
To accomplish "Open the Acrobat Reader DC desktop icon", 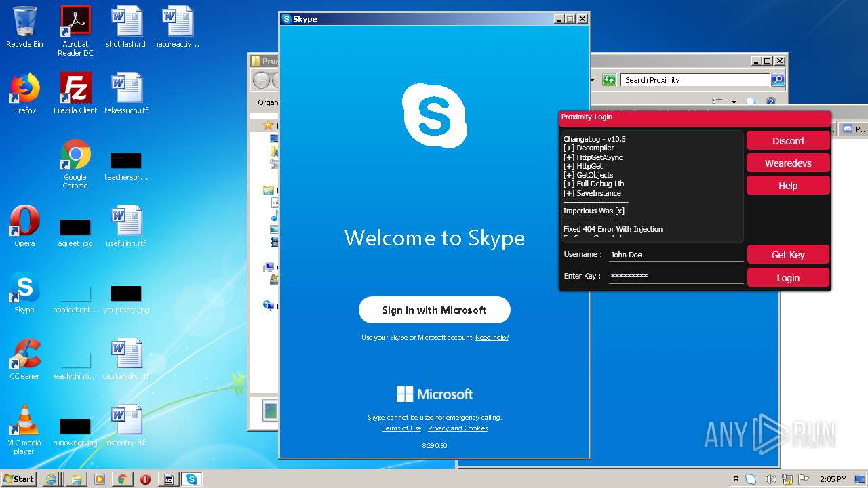I will tap(75, 31).
